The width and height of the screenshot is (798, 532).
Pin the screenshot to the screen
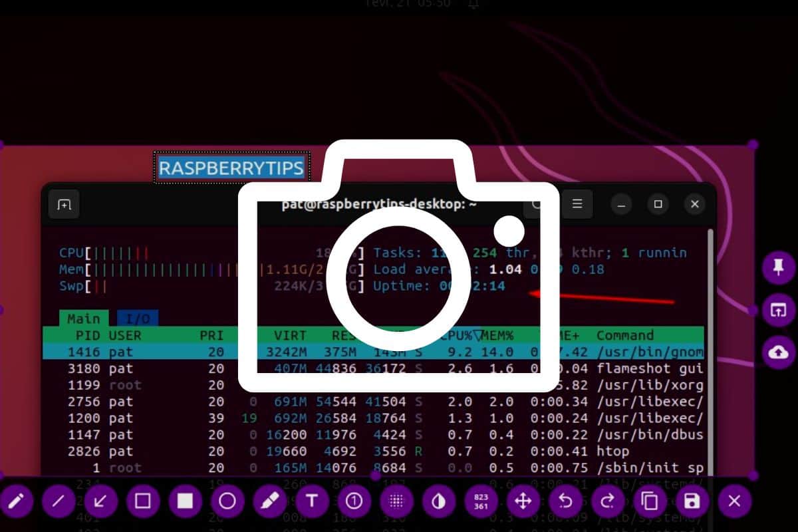tap(778, 269)
